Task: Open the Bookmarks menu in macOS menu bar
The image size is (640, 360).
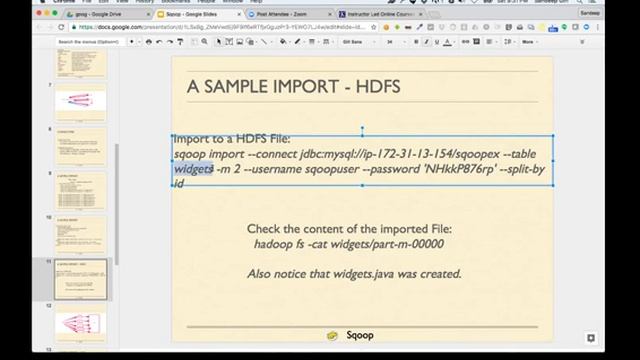Action: tap(176, 2)
